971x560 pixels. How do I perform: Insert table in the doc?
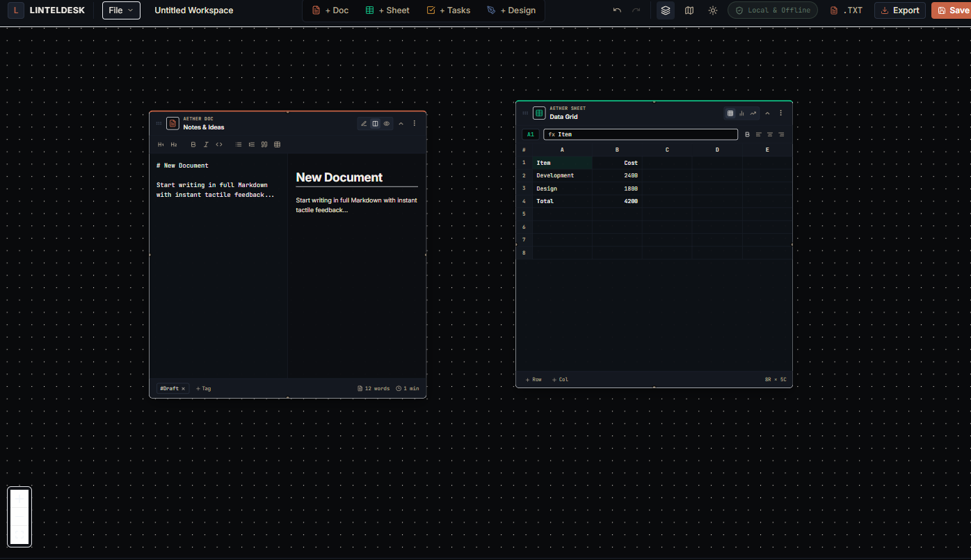coord(278,145)
